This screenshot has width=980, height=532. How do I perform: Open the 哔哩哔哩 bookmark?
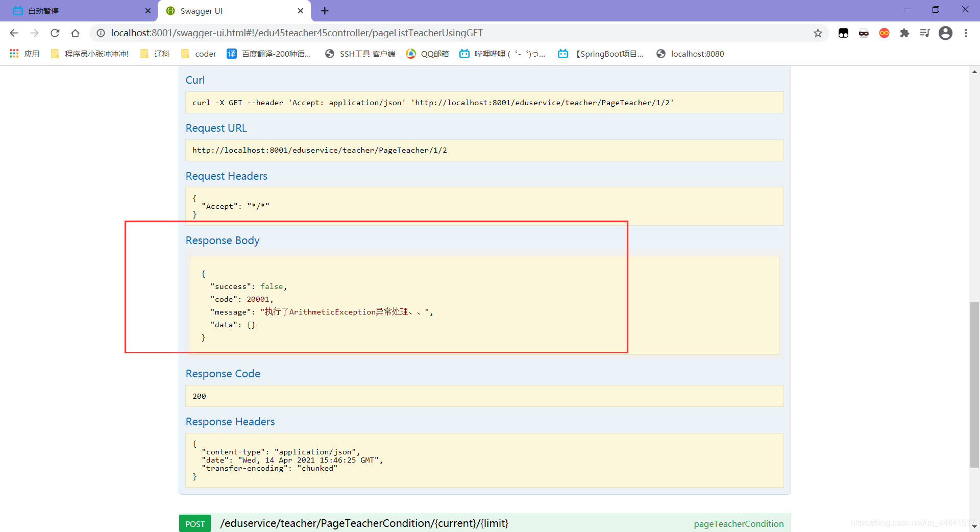pyautogui.click(x=502, y=54)
